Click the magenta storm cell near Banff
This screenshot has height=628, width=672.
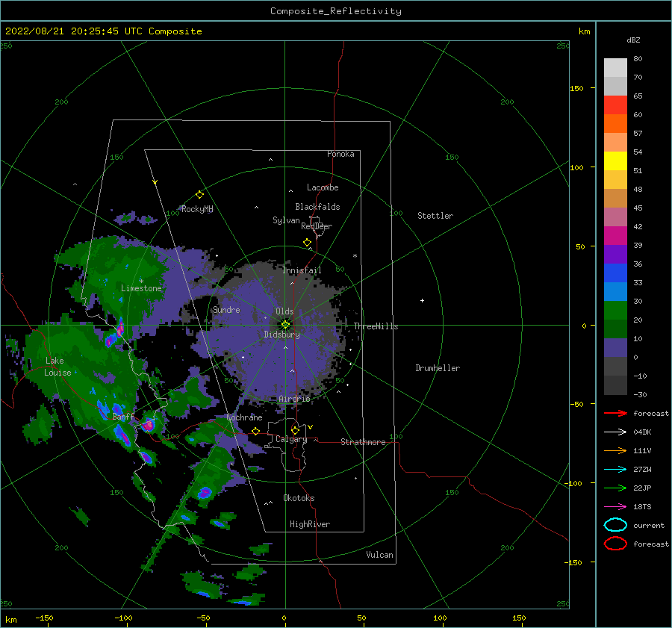pyautogui.click(x=149, y=425)
